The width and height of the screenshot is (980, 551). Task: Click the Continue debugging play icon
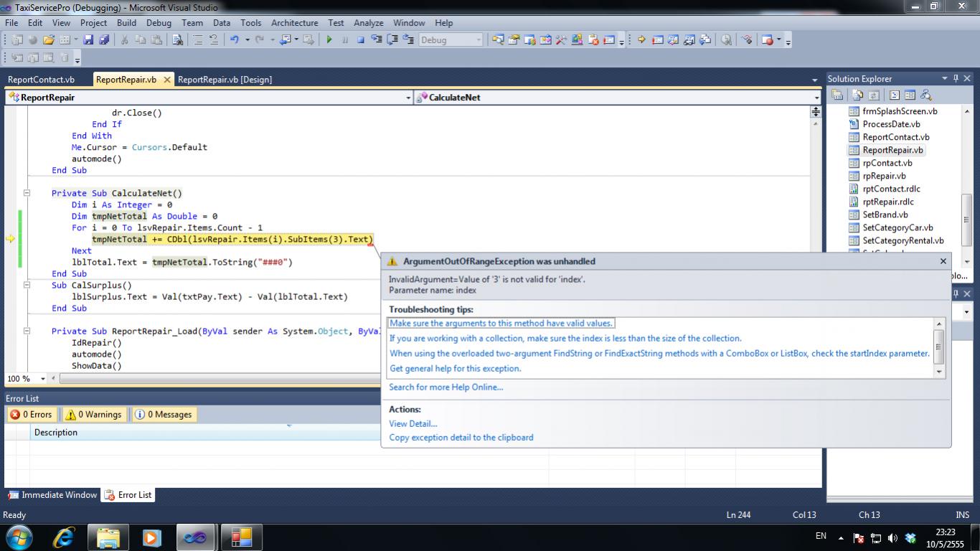(x=329, y=40)
